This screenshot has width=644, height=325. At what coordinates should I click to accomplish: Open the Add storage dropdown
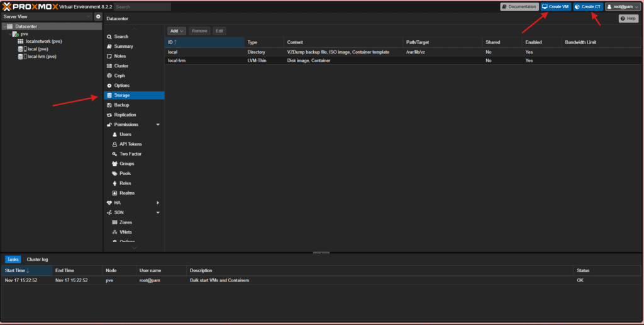click(177, 31)
